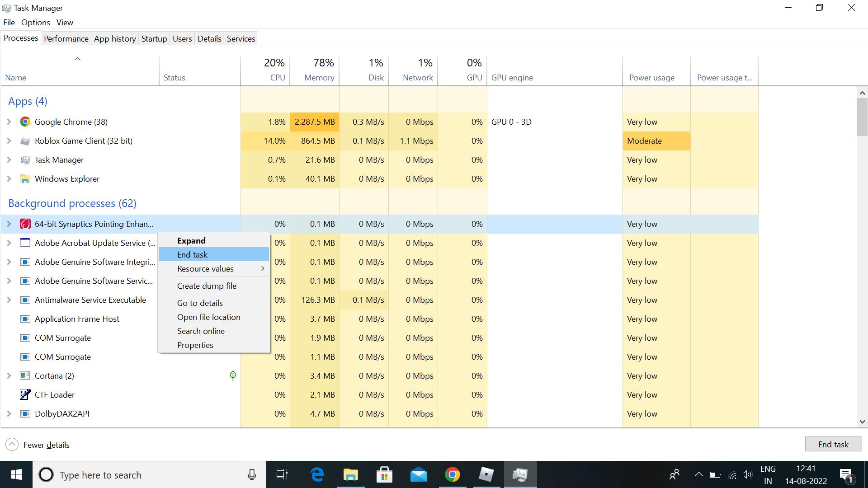Switch to the Performance tab

tap(66, 39)
